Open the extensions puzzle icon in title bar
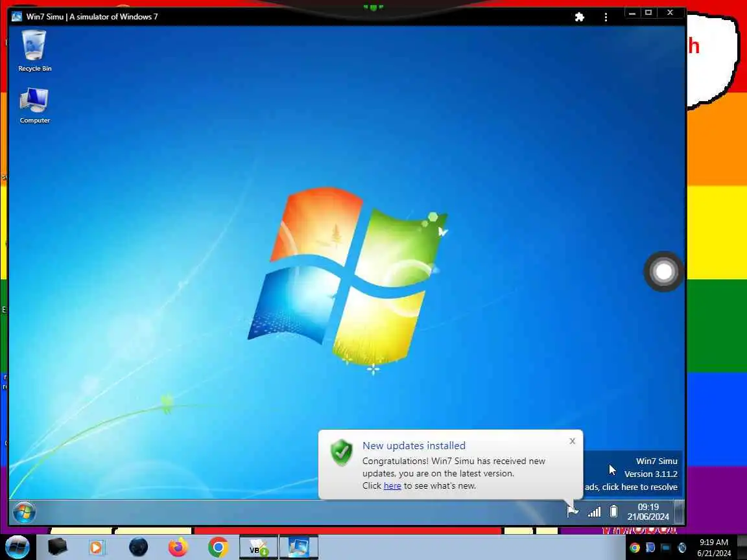Viewport: 747px width, 560px height. (x=579, y=17)
